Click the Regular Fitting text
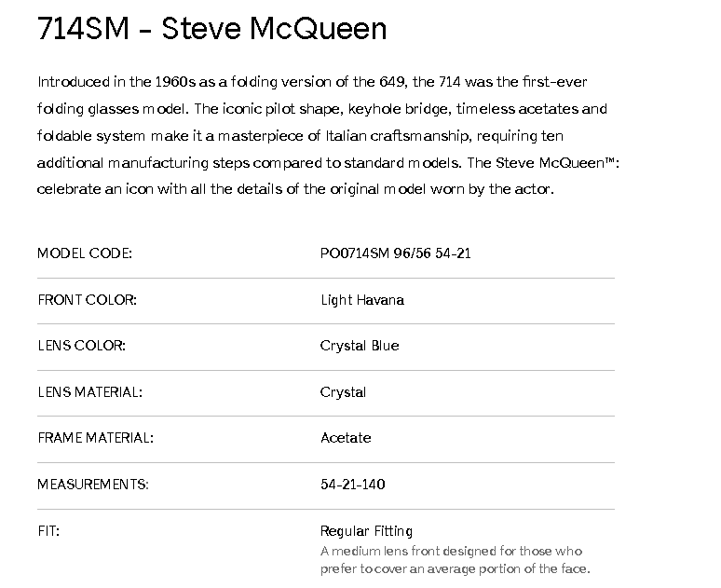This screenshot has height=588, width=721. click(366, 531)
